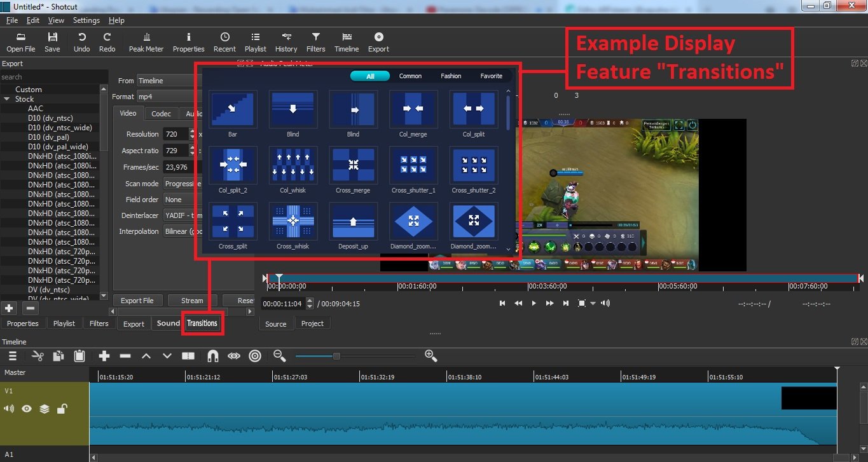
Task: Open File from the main toolbar
Action: tap(21, 42)
